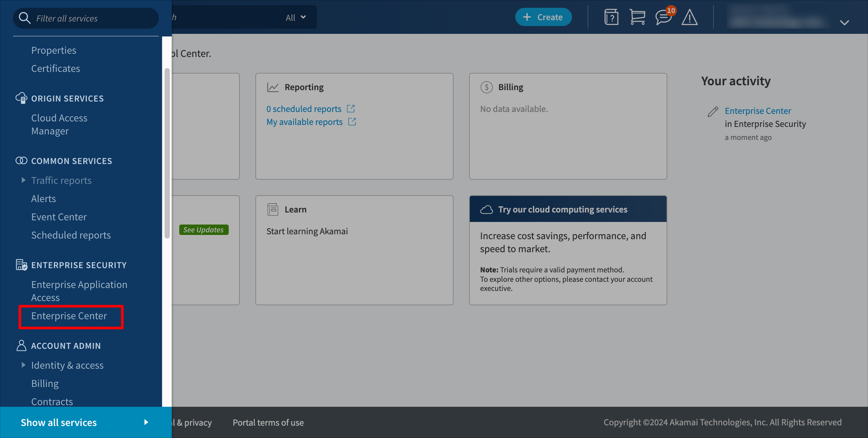Open Contracts under Account Admin
The width and height of the screenshot is (868, 438).
click(x=52, y=401)
